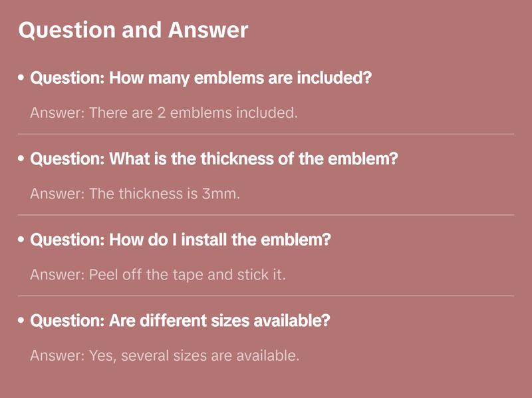Click the divider line below the install answer
The width and height of the screenshot is (532, 398).
[x=266, y=296]
